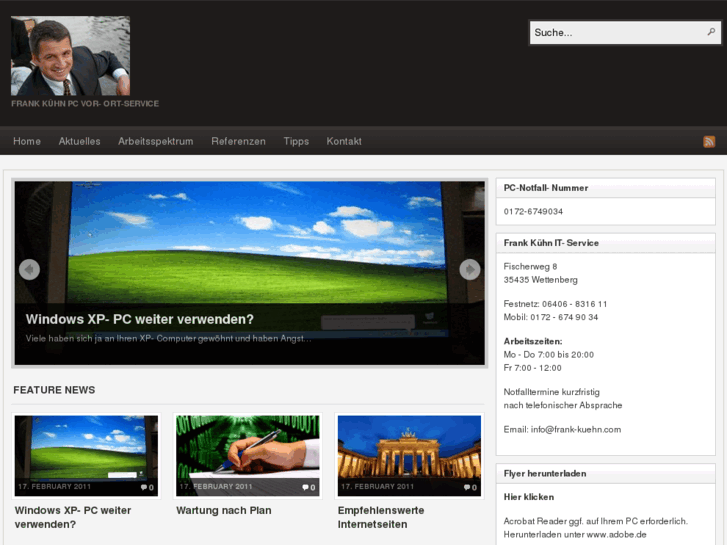Click the Frank Kühn portrait logo

click(70, 56)
